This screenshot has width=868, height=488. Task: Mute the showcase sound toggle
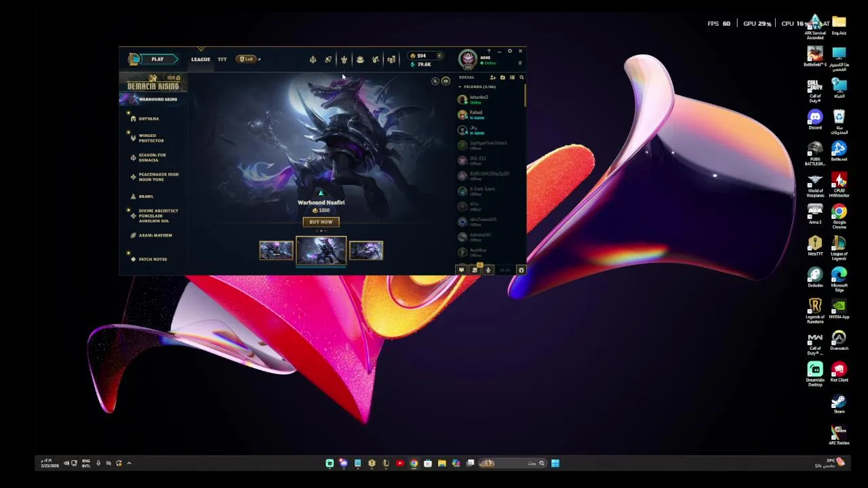(435, 81)
